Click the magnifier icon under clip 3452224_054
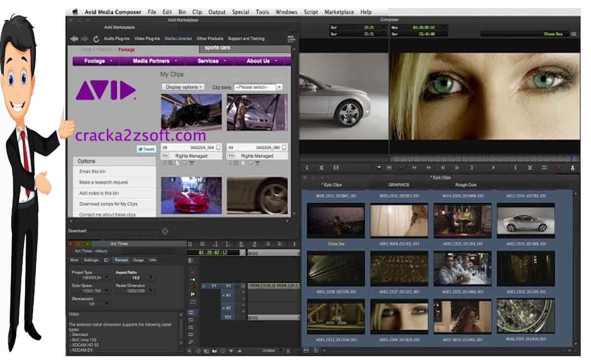This screenshot has width=591, height=364. [170, 163]
